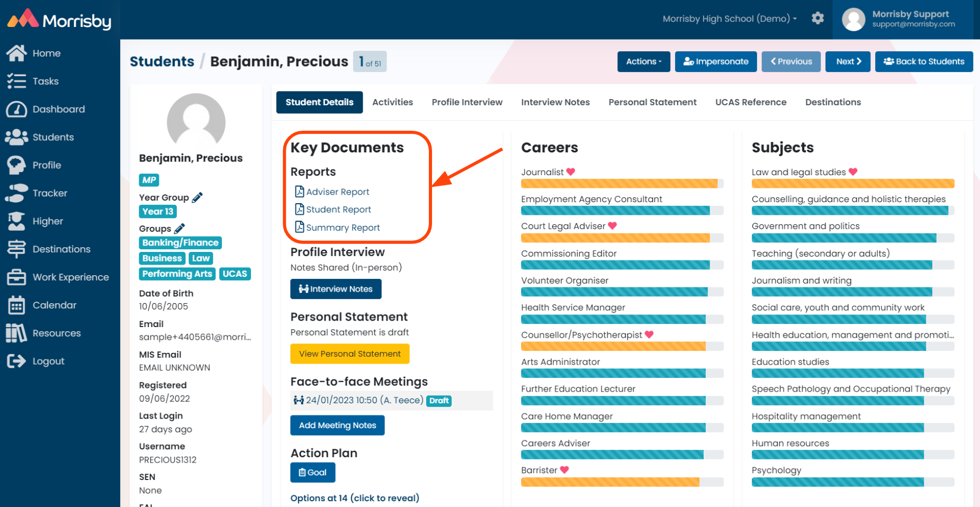Switch to the Profile Interview tab
This screenshot has height=507, width=980.
[467, 102]
